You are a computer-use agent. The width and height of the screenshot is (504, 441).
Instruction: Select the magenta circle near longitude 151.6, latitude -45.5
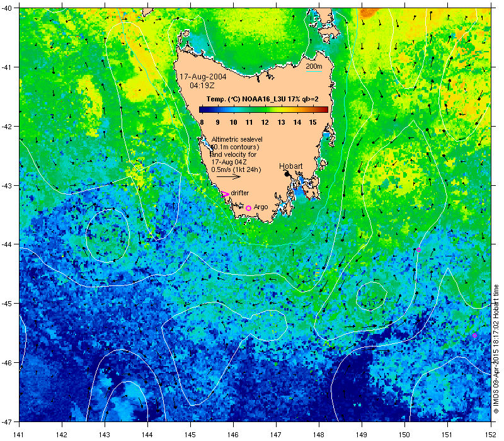[475, 335]
